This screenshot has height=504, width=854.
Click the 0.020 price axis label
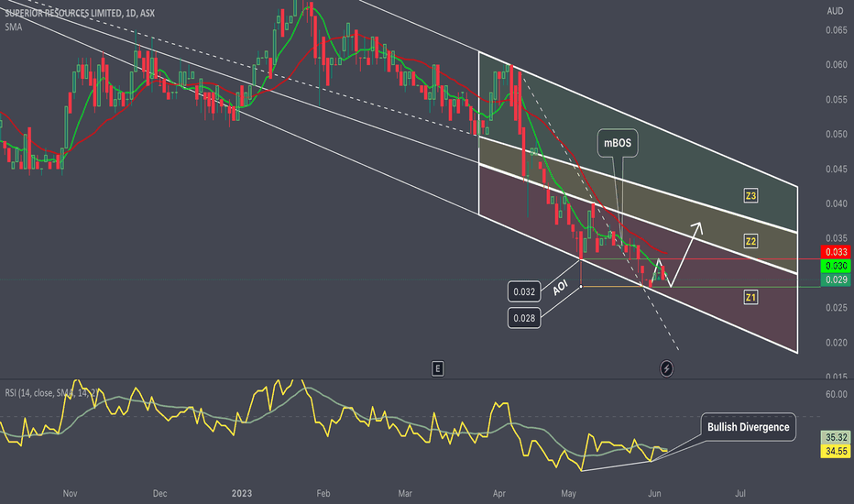[836, 343]
